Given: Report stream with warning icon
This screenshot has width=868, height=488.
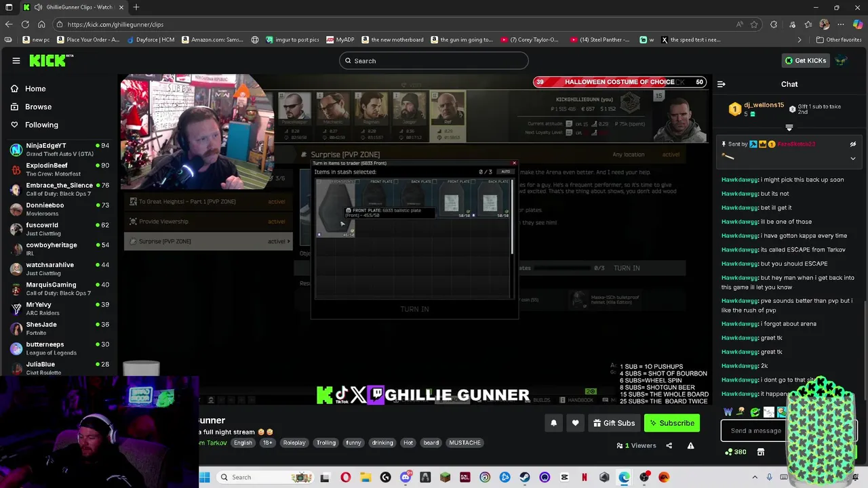Looking at the screenshot, I should tap(690, 445).
